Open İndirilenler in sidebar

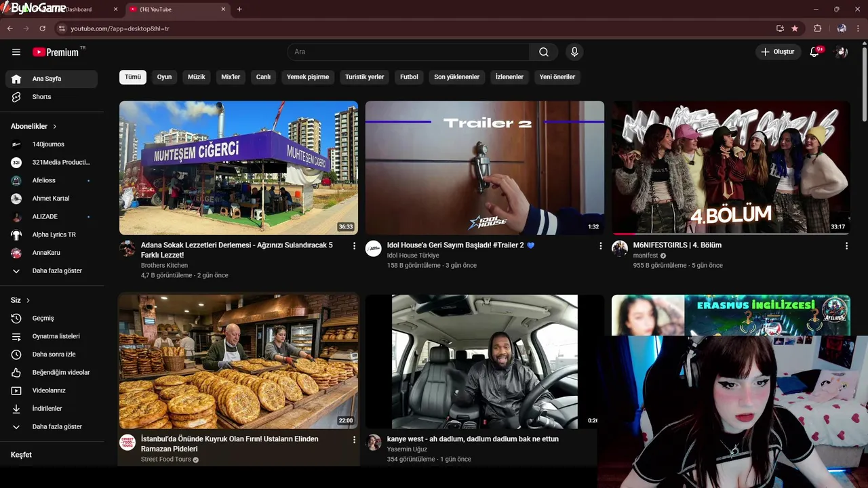point(52,409)
